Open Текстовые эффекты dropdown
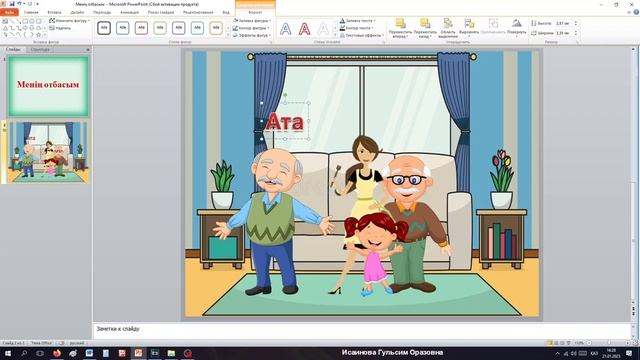Screen dimensions: 640x360 pos(362,36)
